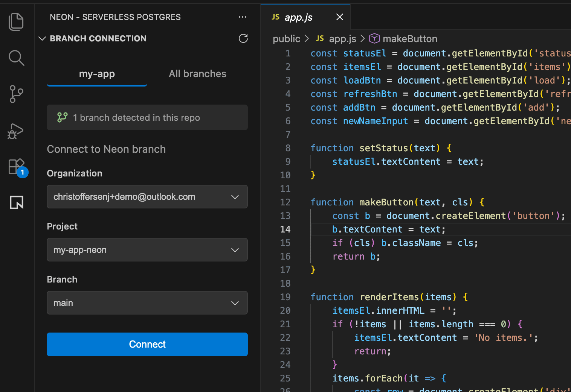Open the Branch dropdown showing main
This screenshot has width=571, height=392.
[147, 303]
